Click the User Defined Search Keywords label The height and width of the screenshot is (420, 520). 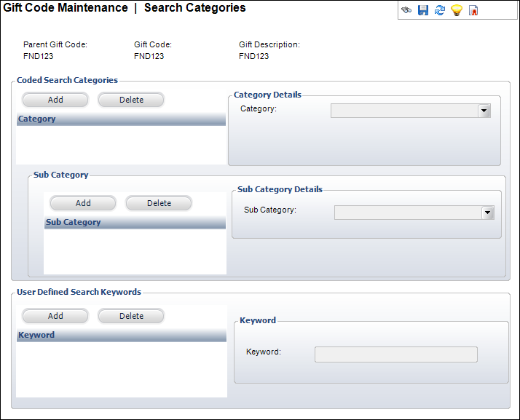point(79,292)
